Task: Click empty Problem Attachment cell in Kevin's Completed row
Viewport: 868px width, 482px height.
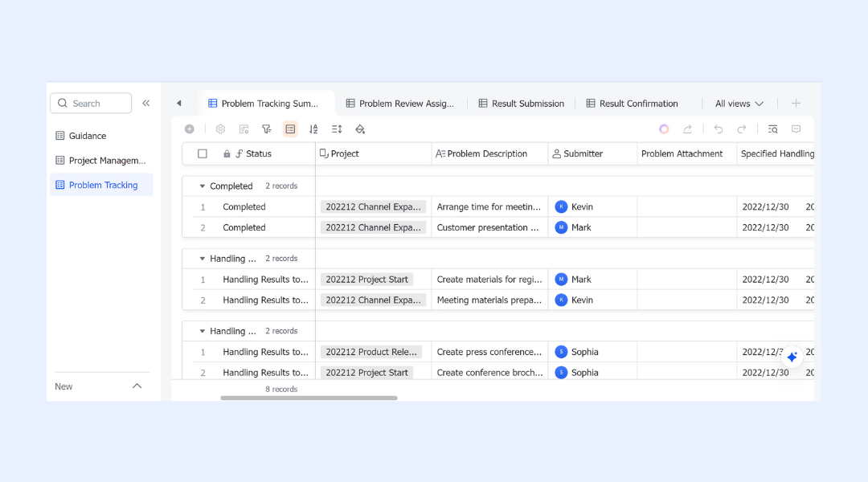Action: point(687,206)
